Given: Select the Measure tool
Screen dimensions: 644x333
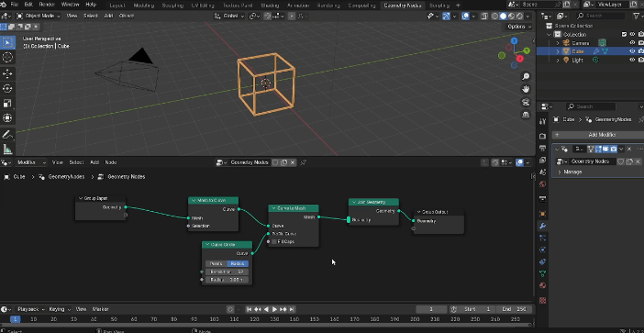Looking at the screenshot, I should (x=7, y=149).
